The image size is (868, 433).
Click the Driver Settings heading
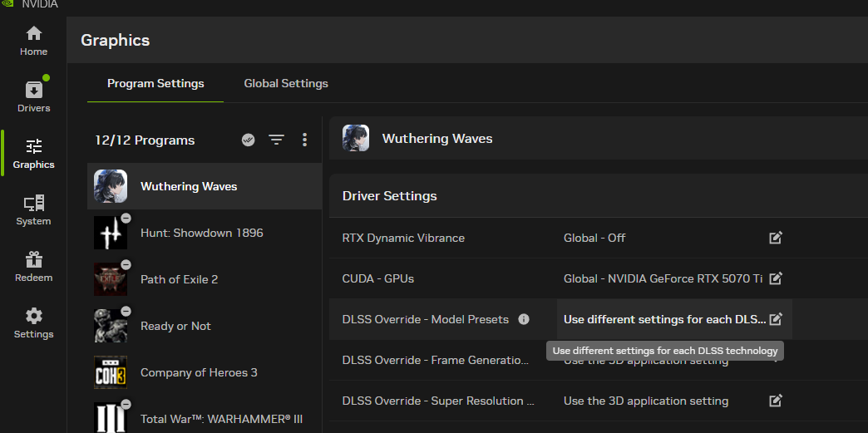[390, 196]
